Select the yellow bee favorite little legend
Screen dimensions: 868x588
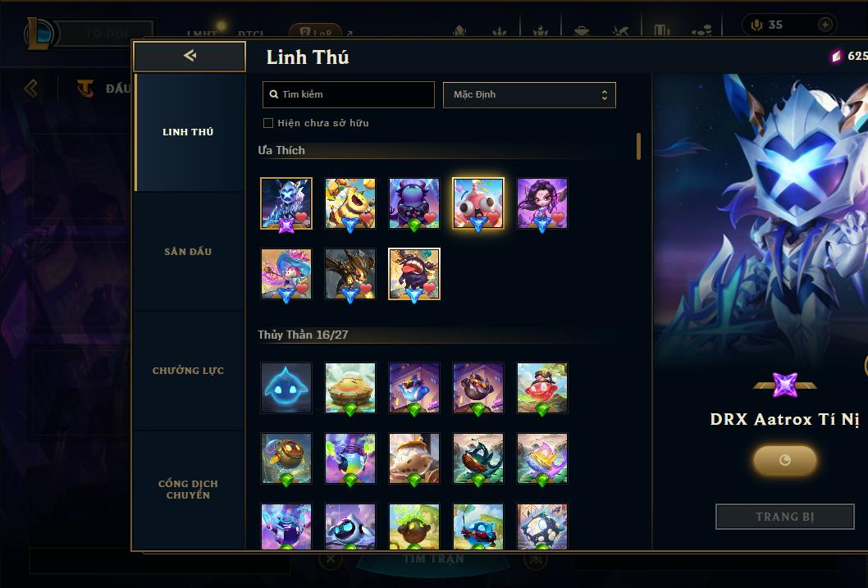pyautogui.click(x=349, y=203)
